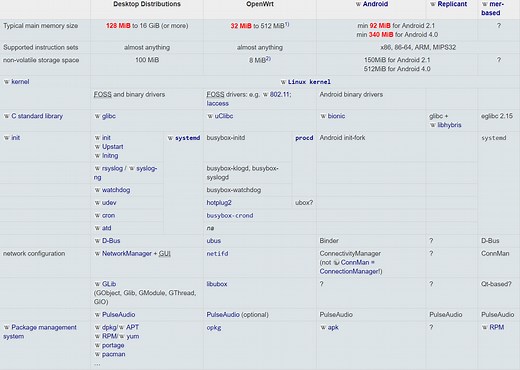Open the ubus link

point(214,241)
